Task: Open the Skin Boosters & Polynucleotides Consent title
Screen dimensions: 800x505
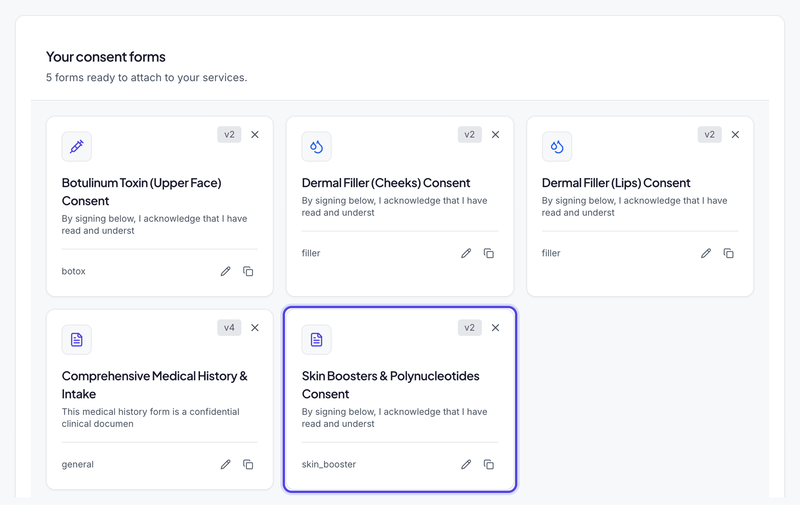Action: (390, 385)
